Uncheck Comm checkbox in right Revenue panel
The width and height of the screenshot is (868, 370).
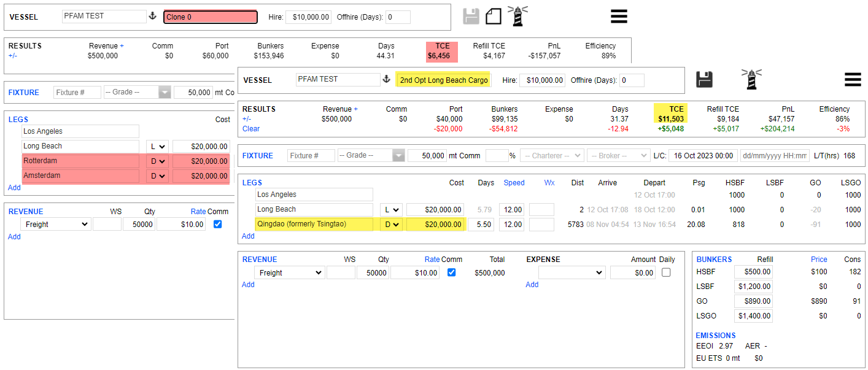click(x=452, y=272)
